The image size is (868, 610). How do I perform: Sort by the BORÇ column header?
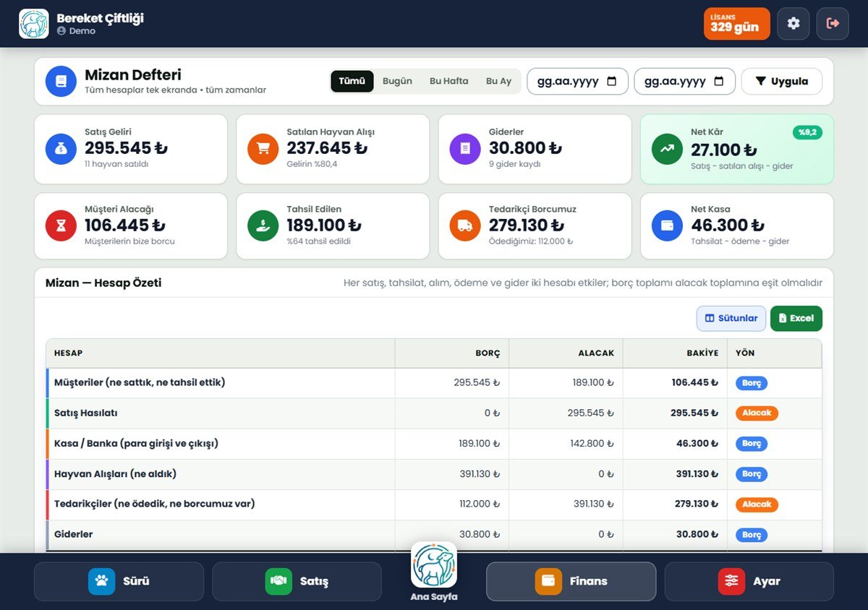tap(452, 353)
